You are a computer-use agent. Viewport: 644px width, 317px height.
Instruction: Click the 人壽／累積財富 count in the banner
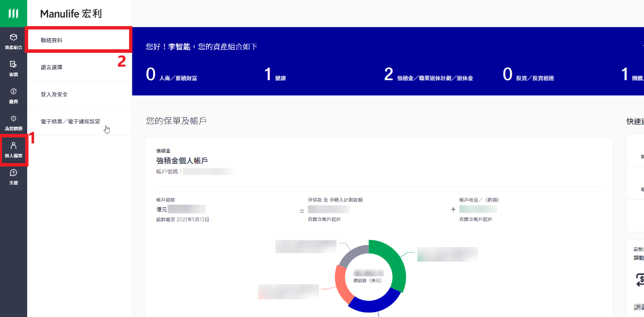172,75
